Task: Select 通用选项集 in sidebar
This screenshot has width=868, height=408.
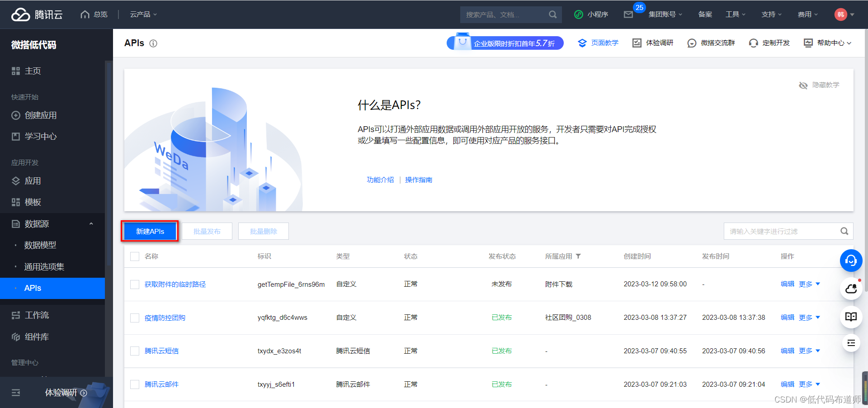Action: 44,267
